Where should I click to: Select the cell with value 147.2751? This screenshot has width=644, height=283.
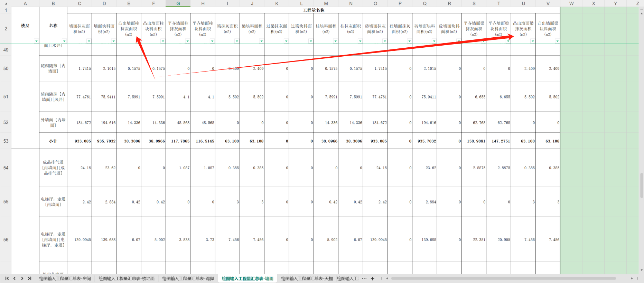pos(499,141)
